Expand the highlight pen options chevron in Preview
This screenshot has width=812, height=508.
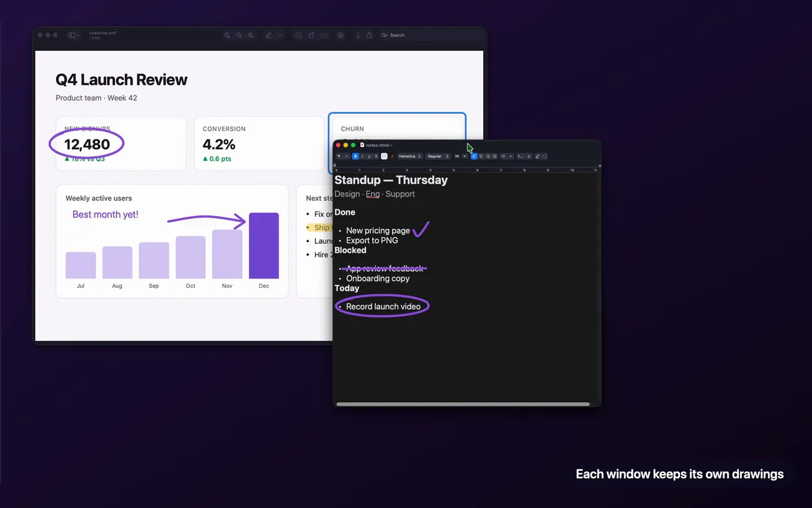280,35
